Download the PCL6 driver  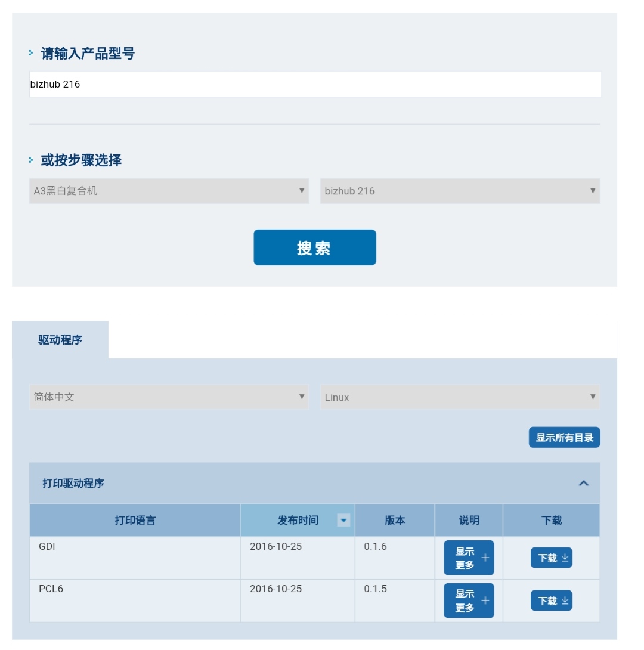552,601
